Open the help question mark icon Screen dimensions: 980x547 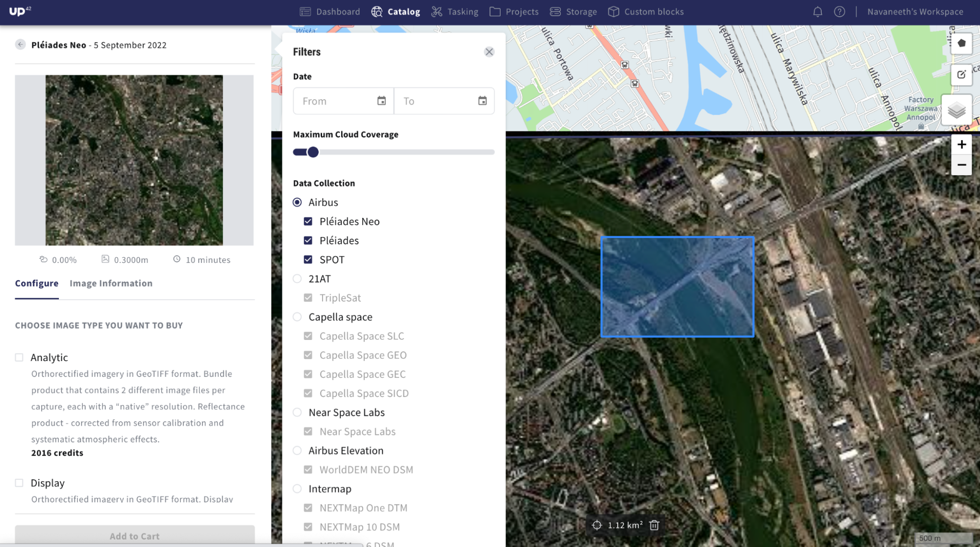point(839,12)
